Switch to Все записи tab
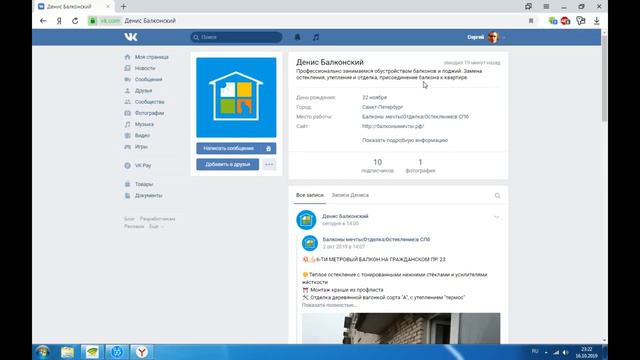640x360 pixels. [x=309, y=196]
